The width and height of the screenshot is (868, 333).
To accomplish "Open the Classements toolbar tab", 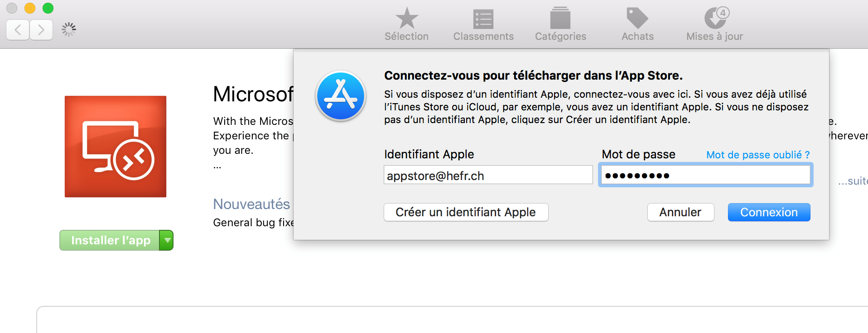I will pyautogui.click(x=483, y=24).
